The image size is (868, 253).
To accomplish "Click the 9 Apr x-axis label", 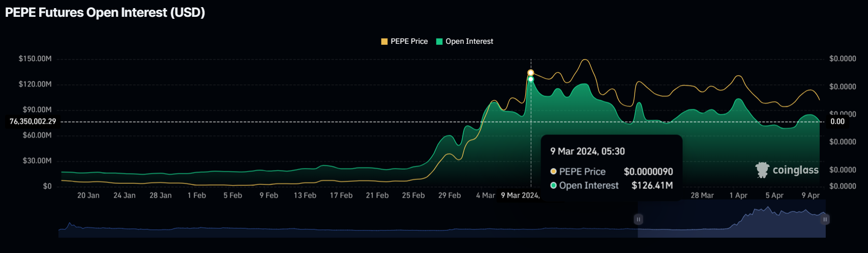I will pyautogui.click(x=810, y=195).
